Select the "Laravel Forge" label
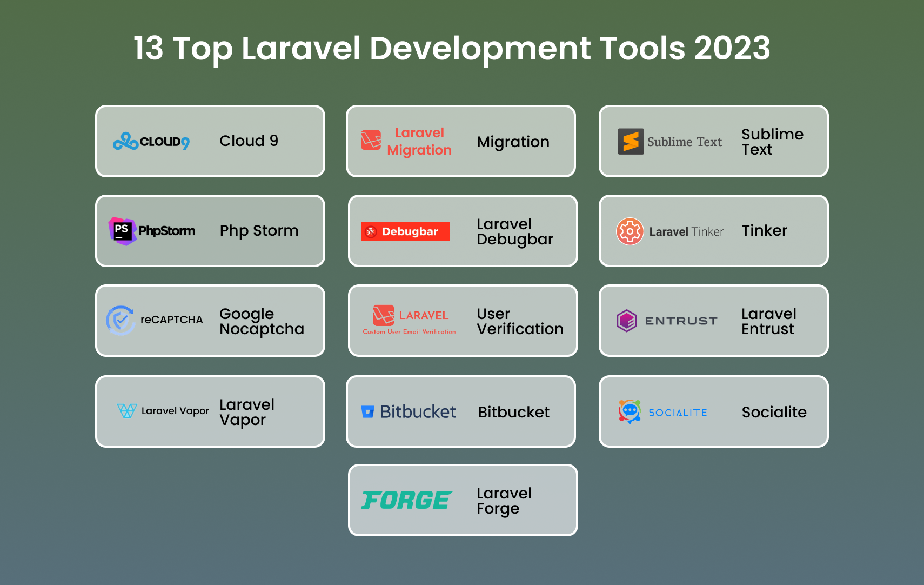The width and height of the screenshot is (924, 585). coord(504,501)
